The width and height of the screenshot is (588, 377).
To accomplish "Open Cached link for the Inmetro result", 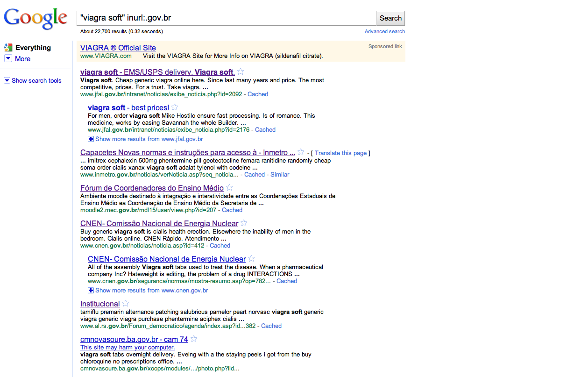I will pos(255,174).
